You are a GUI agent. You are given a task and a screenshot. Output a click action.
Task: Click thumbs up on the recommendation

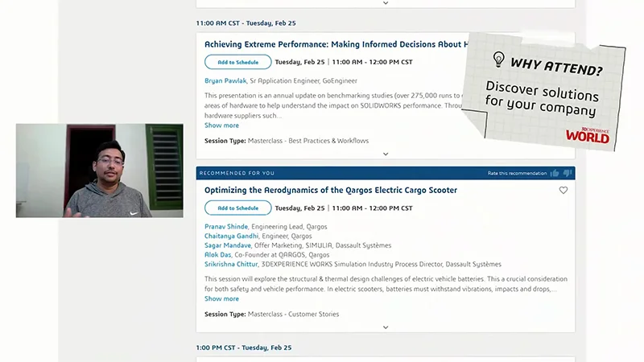coord(555,173)
